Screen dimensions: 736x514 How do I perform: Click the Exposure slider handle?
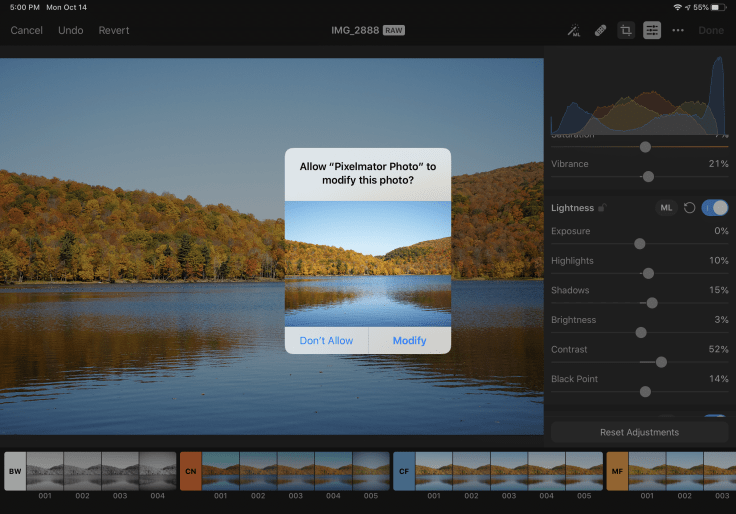(639, 244)
